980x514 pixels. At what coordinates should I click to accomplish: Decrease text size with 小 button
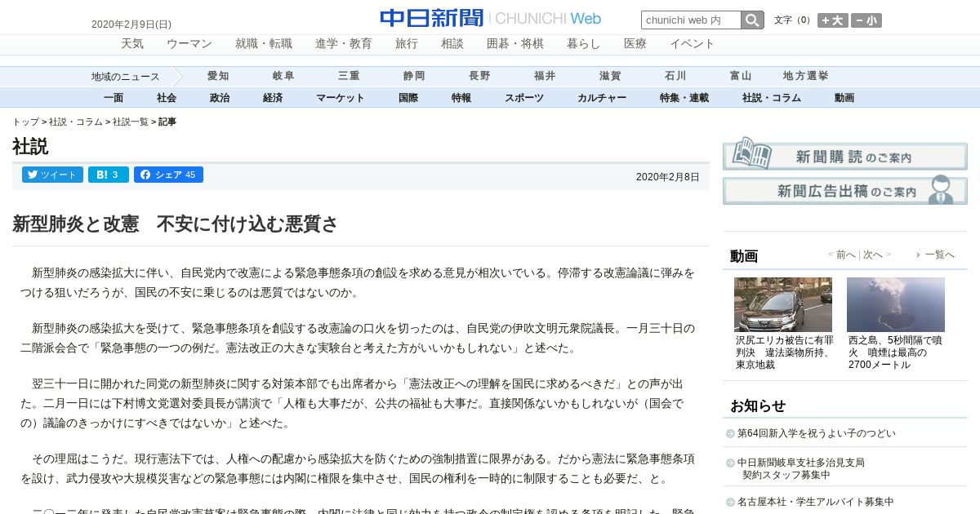pos(866,20)
